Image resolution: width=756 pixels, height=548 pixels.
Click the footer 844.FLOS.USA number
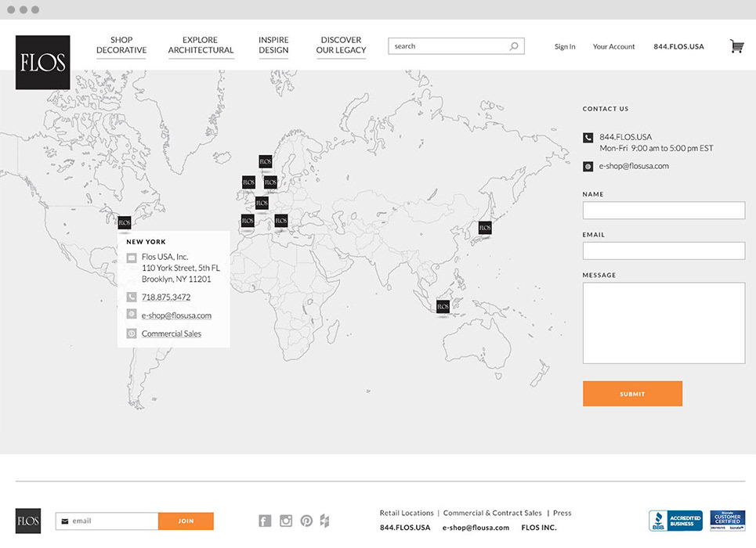pyautogui.click(x=405, y=528)
